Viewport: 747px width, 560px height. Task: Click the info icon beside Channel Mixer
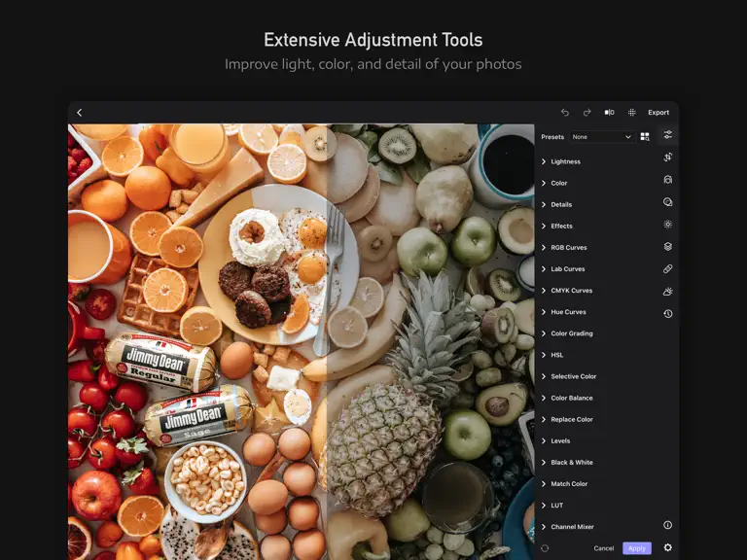pyautogui.click(x=668, y=525)
